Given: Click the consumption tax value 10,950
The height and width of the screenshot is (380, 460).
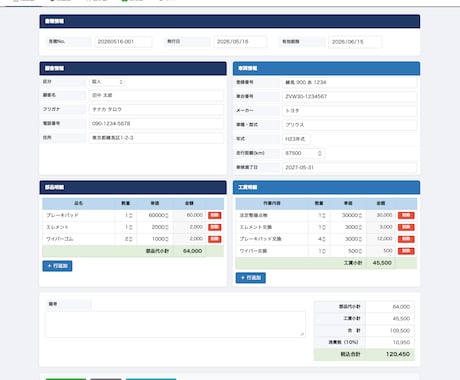Looking at the screenshot, I should pyautogui.click(x=401, y=342).
